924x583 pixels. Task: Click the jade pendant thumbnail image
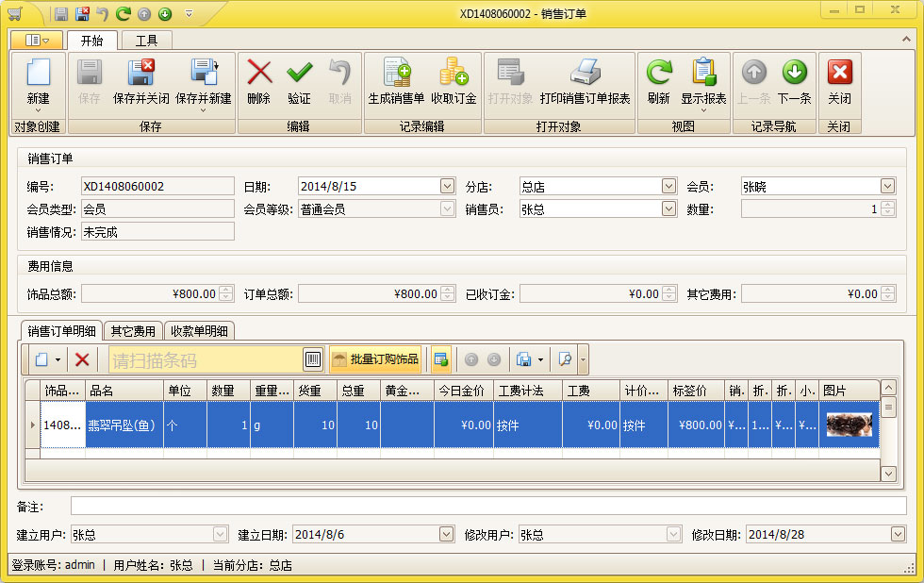[x=850, y=425]
